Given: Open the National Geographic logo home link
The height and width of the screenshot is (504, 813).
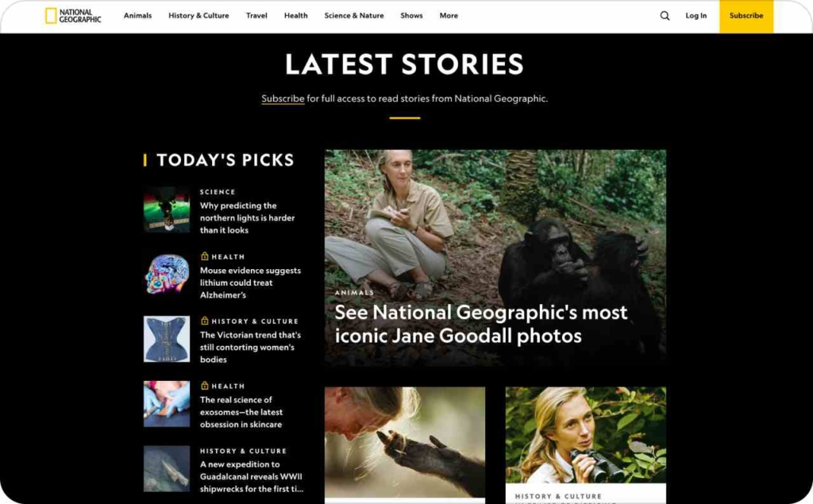Looking at the screenshot, I should pos(73,16).
